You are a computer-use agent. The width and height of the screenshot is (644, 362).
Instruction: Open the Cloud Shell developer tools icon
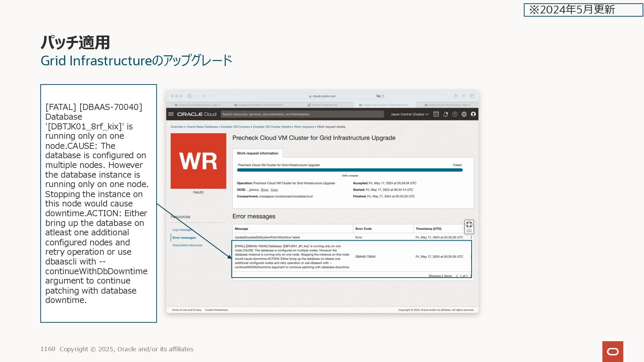436,114
